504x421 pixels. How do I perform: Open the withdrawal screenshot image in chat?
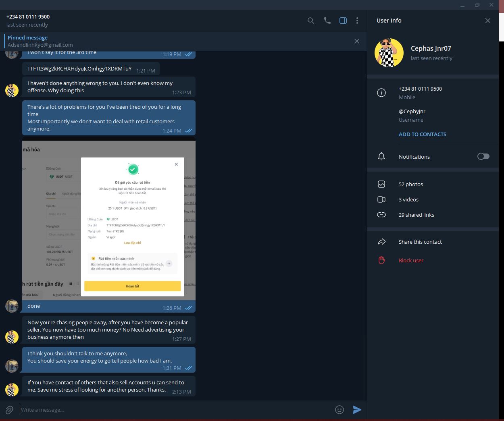(109, 220)
